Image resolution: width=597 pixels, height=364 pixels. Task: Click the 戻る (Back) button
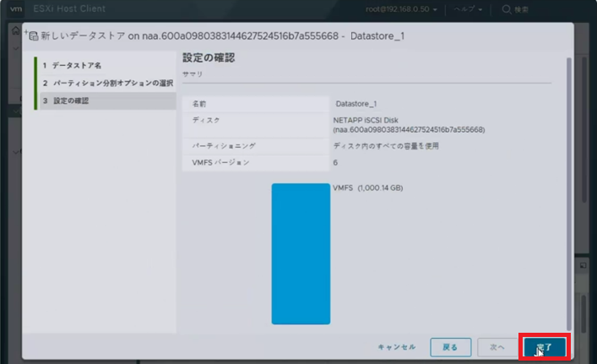pos(450,347)
